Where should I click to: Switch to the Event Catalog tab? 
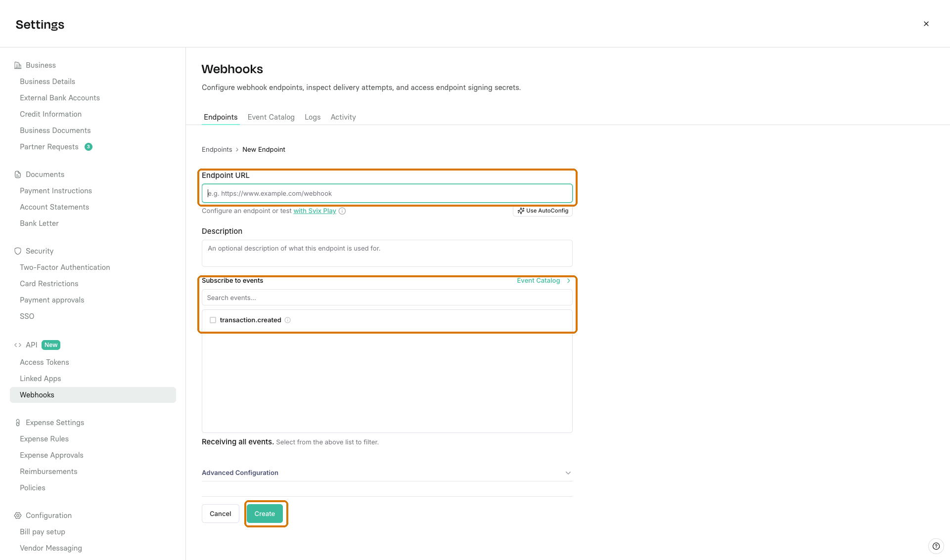point(271,117)
